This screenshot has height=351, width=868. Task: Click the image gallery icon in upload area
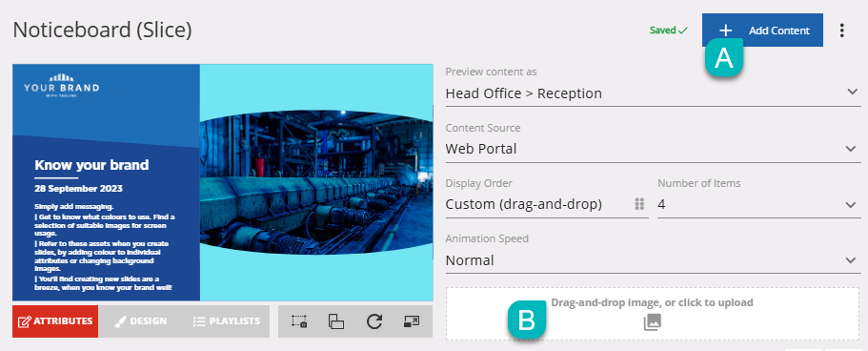pyautogui.click(x=652, y=322)
